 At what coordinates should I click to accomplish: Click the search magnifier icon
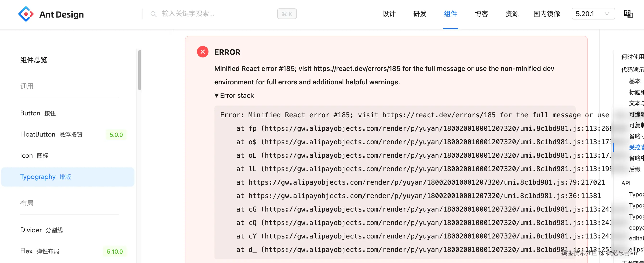click(x=153, y=14)
